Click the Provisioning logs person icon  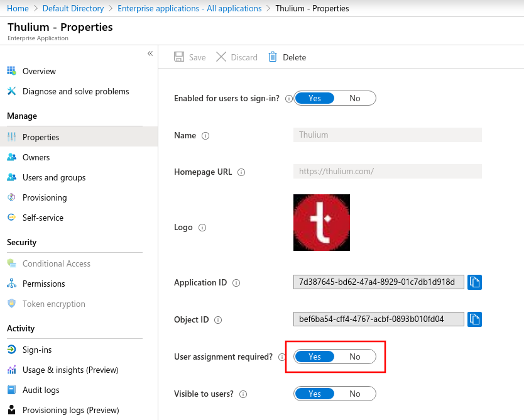[x=11, y=410]
